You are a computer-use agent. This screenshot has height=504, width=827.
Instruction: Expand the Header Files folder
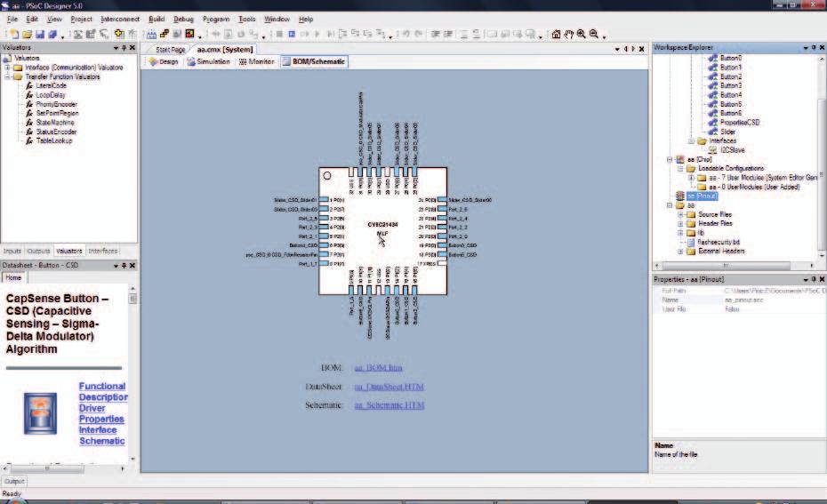click(x=680, y=223)
